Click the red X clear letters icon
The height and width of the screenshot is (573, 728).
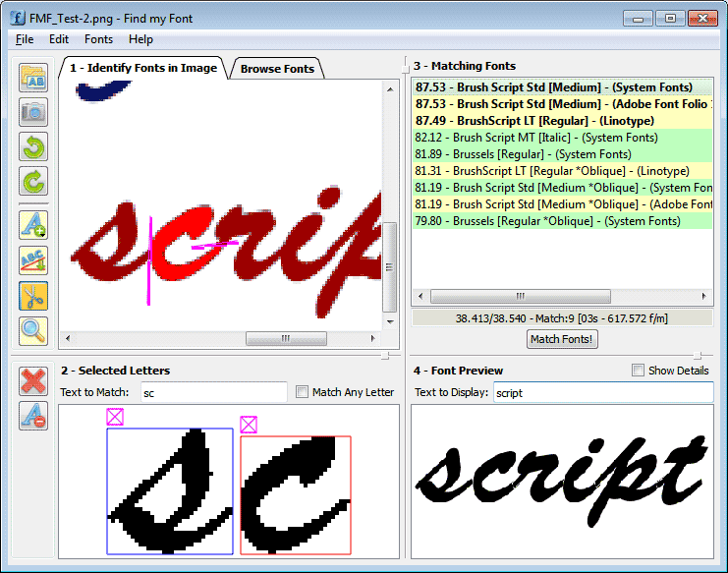coord(33,381)
